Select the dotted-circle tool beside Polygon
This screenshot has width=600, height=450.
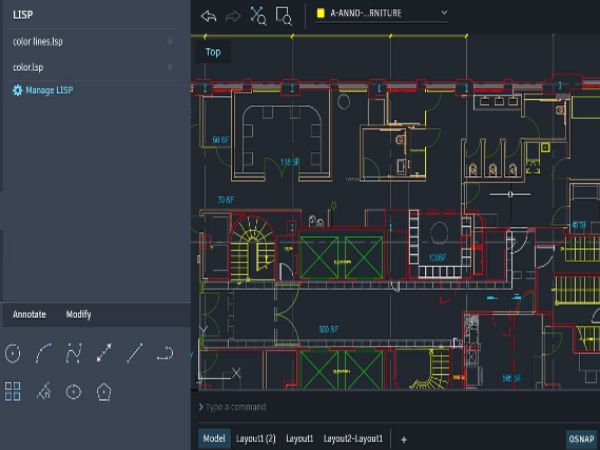click(x=73, y=392)
